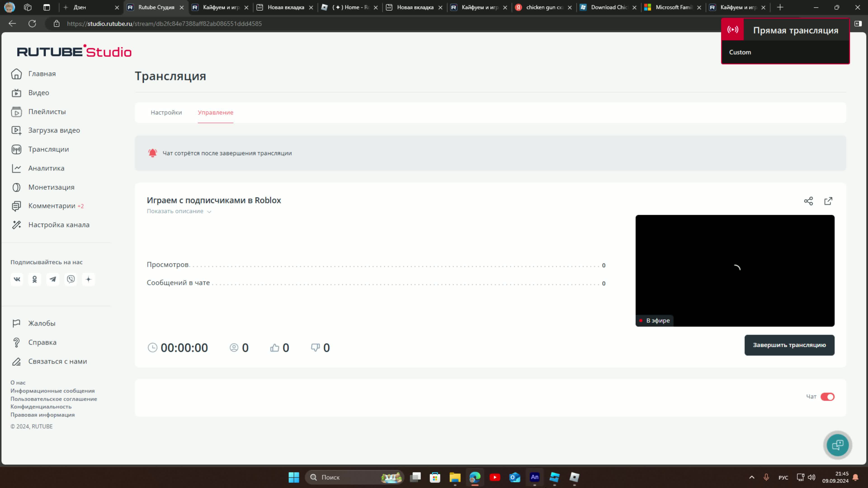
Task: Open the Загрузка видео section
Action: click(x=54, y=130)
